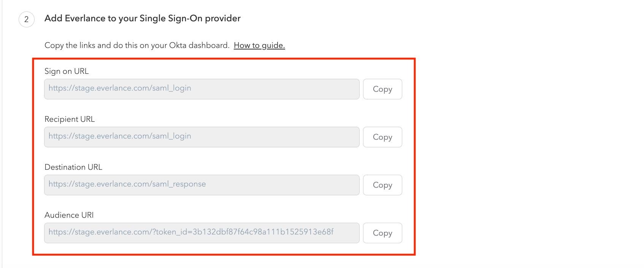This screenshot has width=644, height=268.
Task: Copy the Destination URL value
Action: [x=382, y=185]
